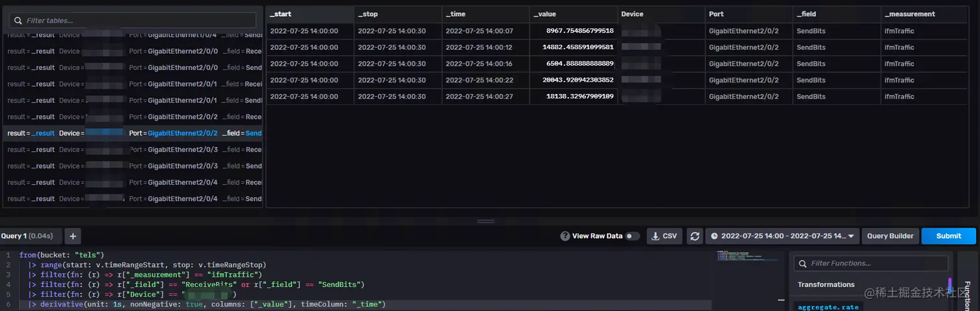Click the time cell 2022-07-25 14:00:16
Image resolution: width=980 pixels, height=311 pixels.
[x=485, y=63]
